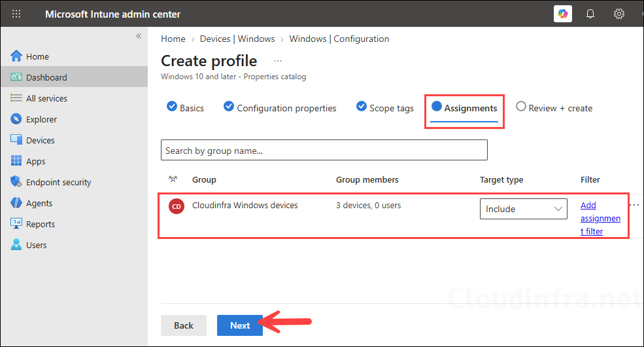Click the All services list icon
Image resolution: width=644 pixels, height=347 pixels.
pos(16,98)
